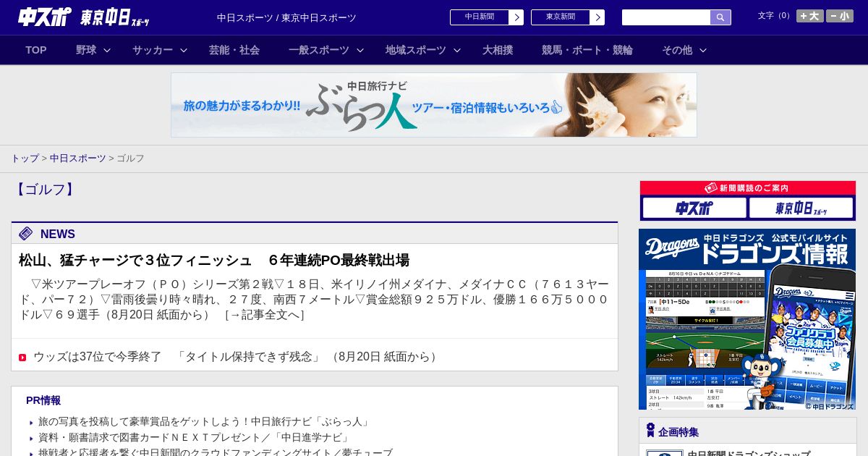Expand the 地域スポーツ dropdown chevron
The width and height of the screenshot is (868, 456).
457,50
